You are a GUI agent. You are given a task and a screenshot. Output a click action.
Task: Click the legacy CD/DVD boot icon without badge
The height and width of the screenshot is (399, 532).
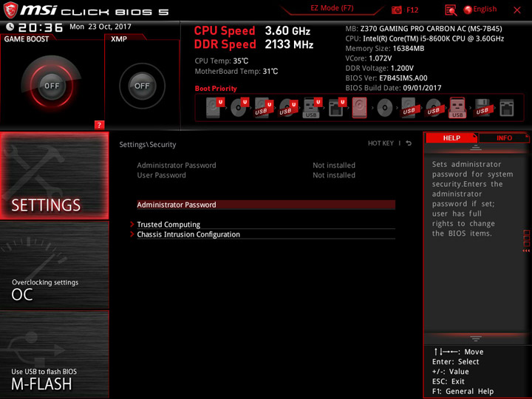tap(385, 108)
